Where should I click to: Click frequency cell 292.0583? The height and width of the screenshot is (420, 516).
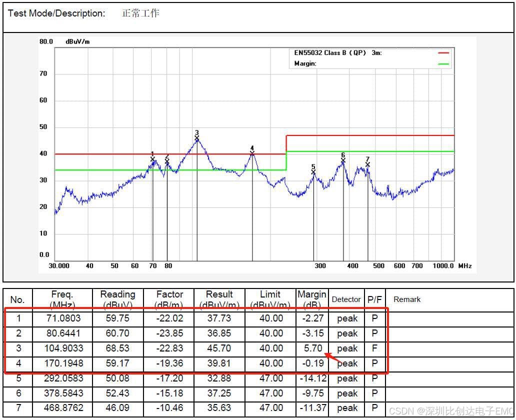63,378
